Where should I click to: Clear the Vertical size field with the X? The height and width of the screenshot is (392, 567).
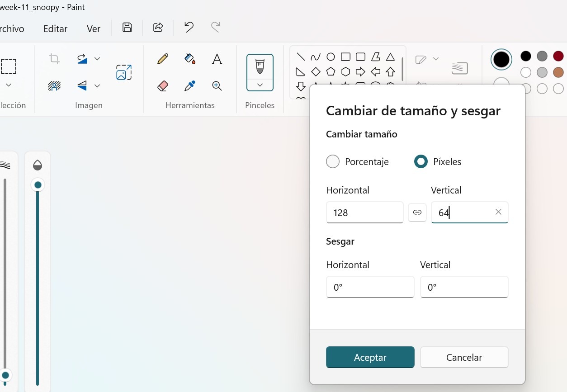[x=498, y=212]
